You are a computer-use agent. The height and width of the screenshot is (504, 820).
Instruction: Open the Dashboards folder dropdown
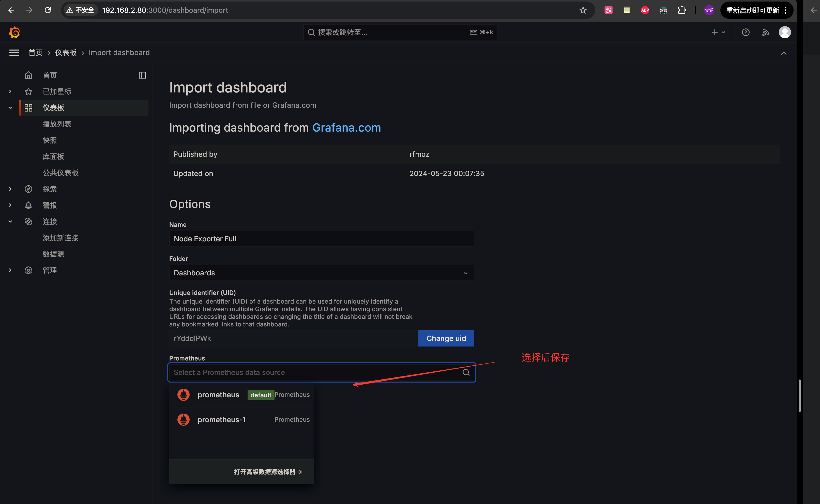(322, 273)
